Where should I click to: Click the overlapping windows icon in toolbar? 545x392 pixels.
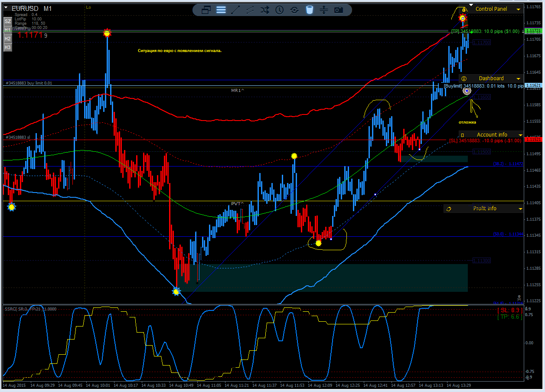pos(206,10)
